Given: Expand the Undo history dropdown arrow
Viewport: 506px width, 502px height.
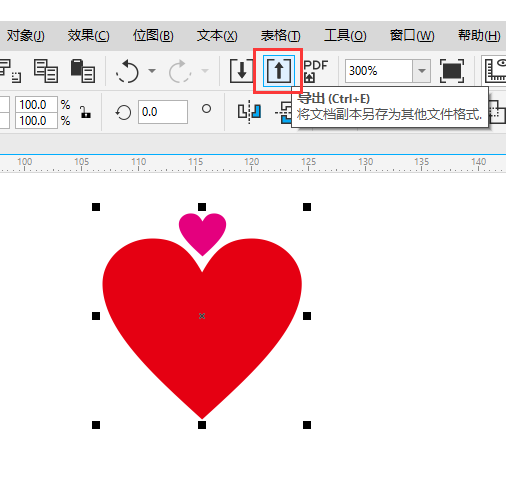Looking at the screenshot, I should 152,71.
